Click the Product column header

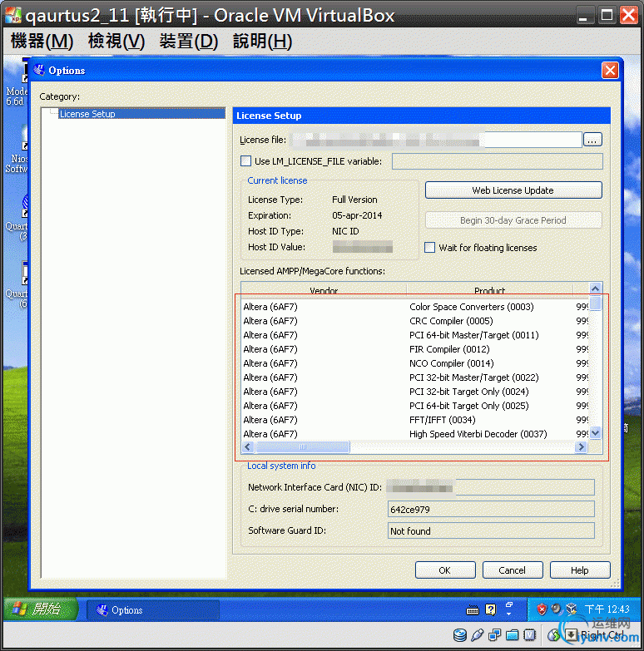490,290
